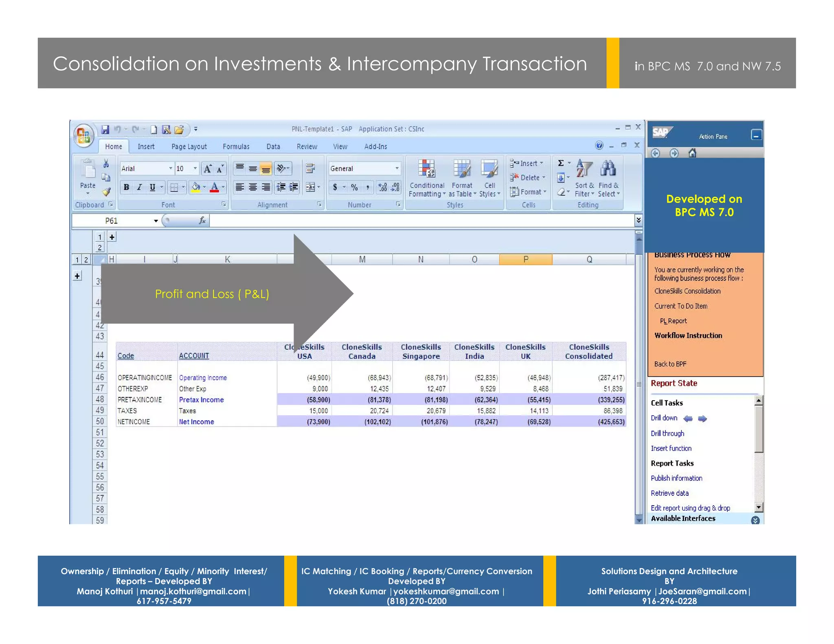834x644 pixels.
Task: Click the Publish information link
Action: coord(676,478)
